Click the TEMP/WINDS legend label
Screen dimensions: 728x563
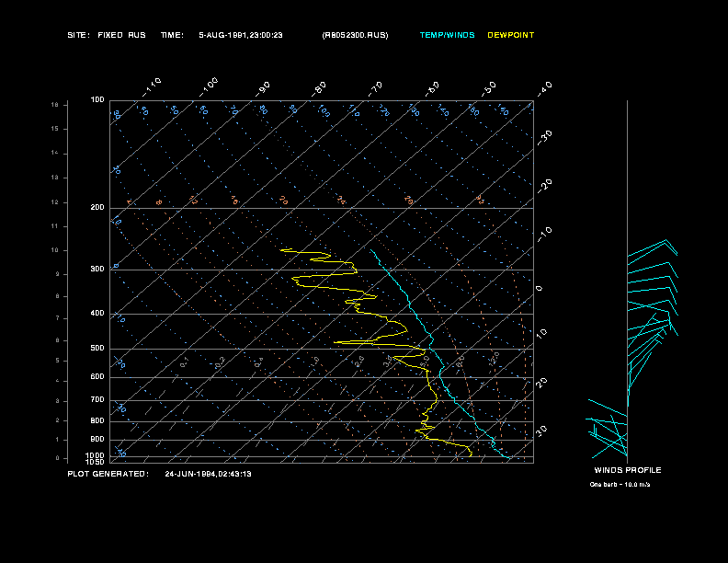pos(447,35)
